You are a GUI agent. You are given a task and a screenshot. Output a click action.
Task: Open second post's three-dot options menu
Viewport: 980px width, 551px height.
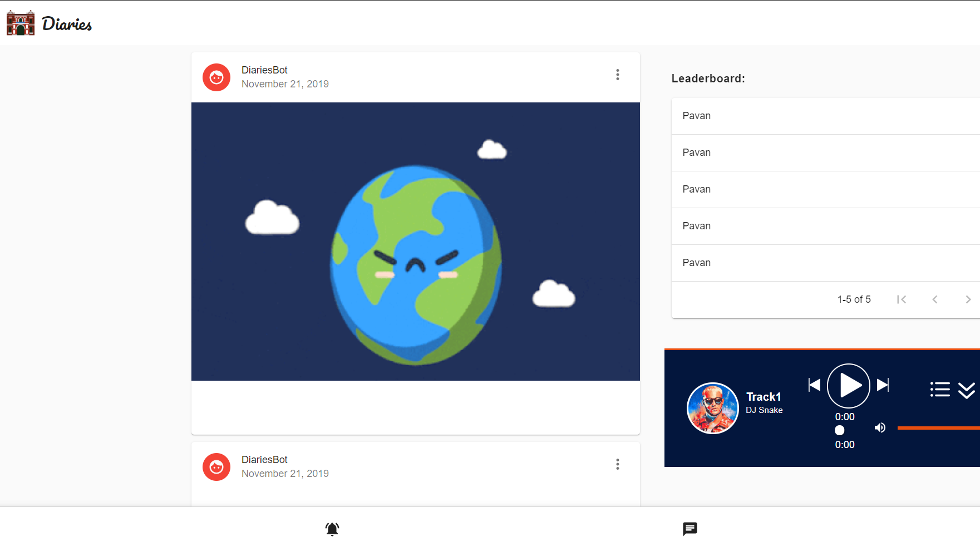click(618, 465)
